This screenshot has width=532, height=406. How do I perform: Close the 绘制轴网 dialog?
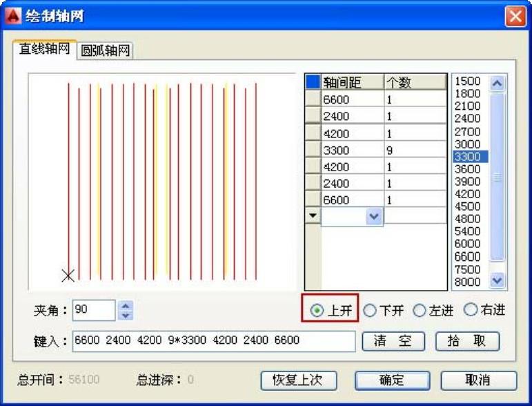coord(515,16)
